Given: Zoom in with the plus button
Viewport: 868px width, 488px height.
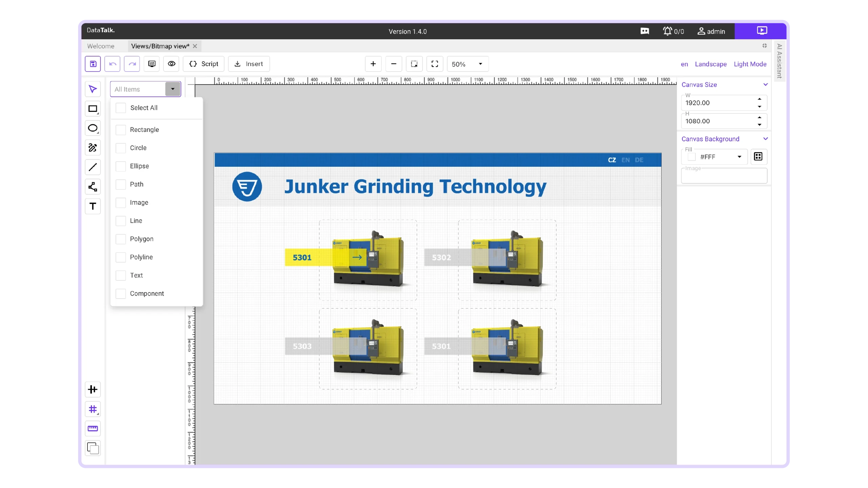Looking at the screenshot, I should [x=373, y=64].
